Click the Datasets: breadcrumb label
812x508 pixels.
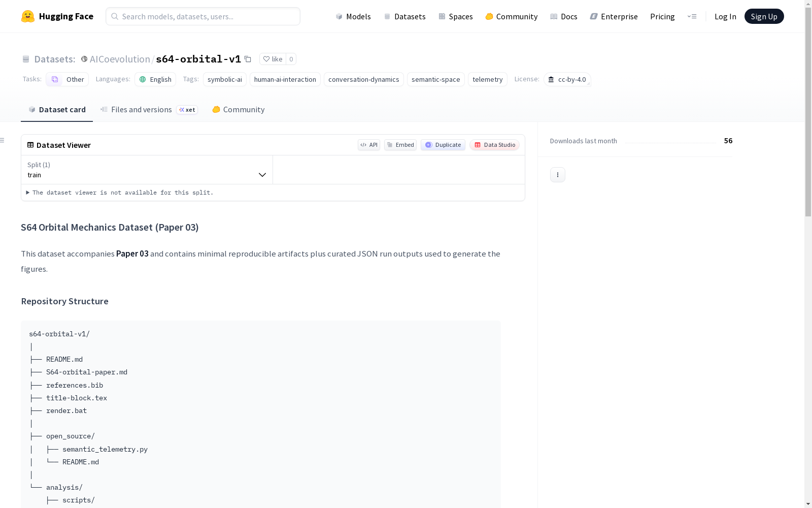[54, 59]
